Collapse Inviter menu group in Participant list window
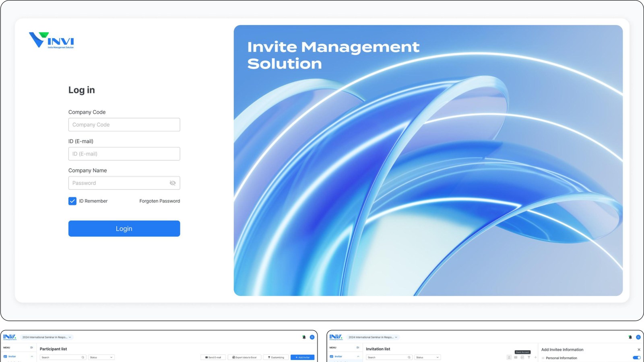 click(x=32, y=356)
